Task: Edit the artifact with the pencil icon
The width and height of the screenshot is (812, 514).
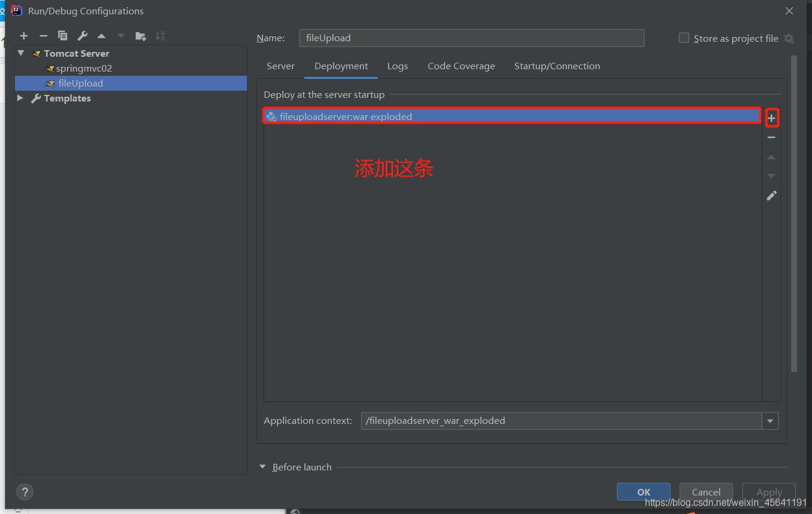Action: click(x=771, y=195)
